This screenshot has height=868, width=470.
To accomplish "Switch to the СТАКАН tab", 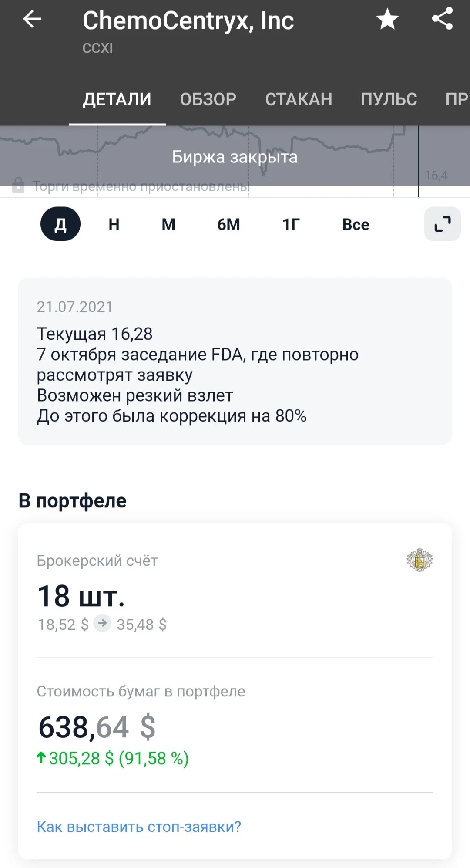I will pos(299,99).
